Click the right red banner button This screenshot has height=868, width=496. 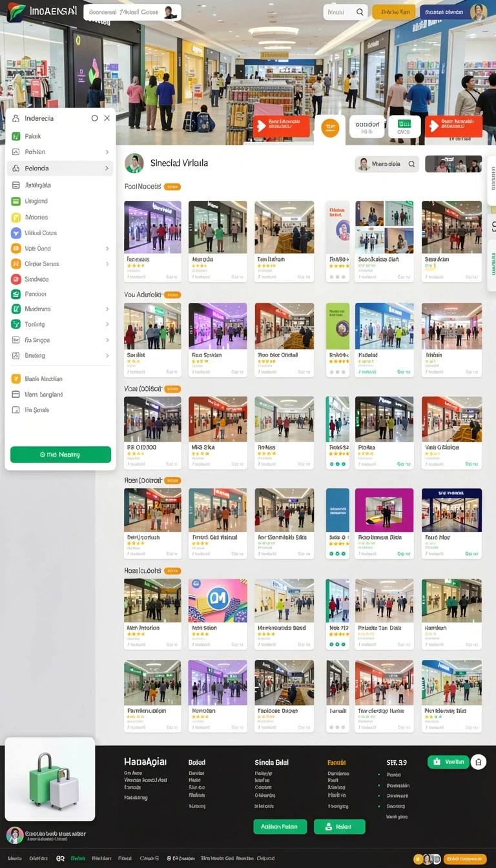pyautogui.click(x=453, y=126)
